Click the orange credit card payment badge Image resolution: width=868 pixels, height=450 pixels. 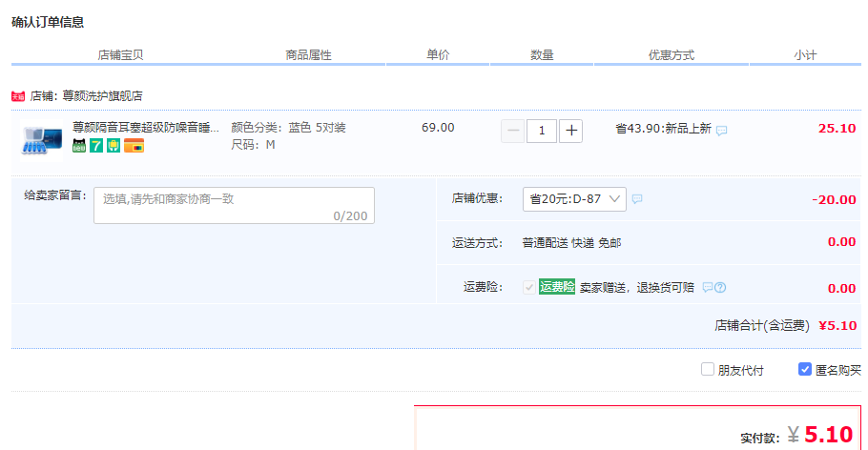134,146
